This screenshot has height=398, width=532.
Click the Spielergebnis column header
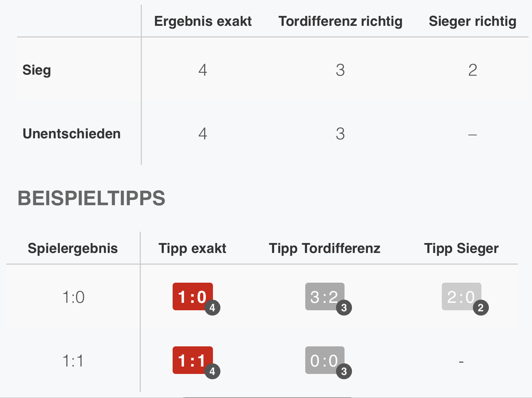(x=73, y=248)
